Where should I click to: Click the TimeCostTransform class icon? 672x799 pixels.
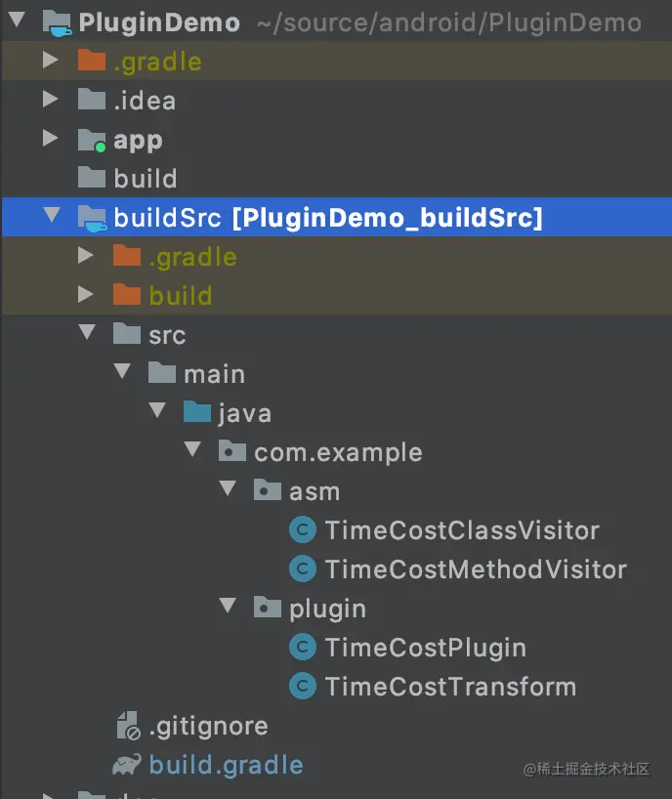[x=302, y=686]
